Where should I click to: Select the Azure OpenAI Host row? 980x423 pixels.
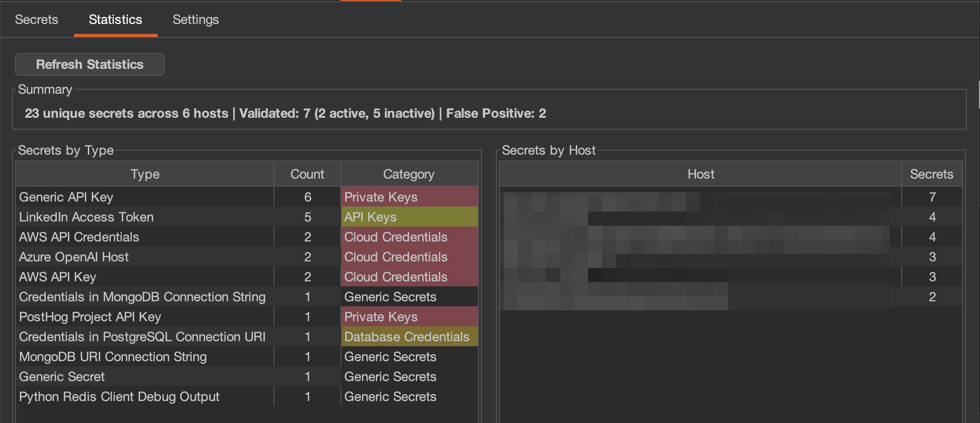click(145, 256)
